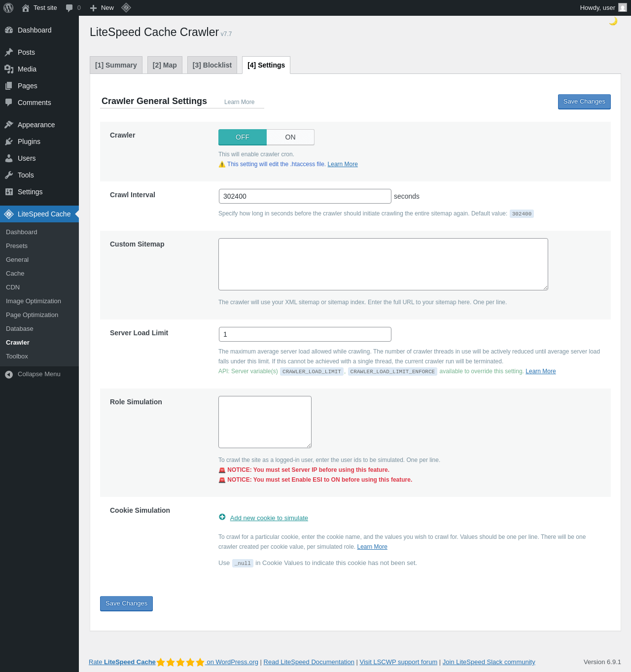Viewport: 631px width, 672px height.
Task: Open the LiteSpeed diamond icon in admin bar
Action: pyautogui.click(x=126, y=8)
